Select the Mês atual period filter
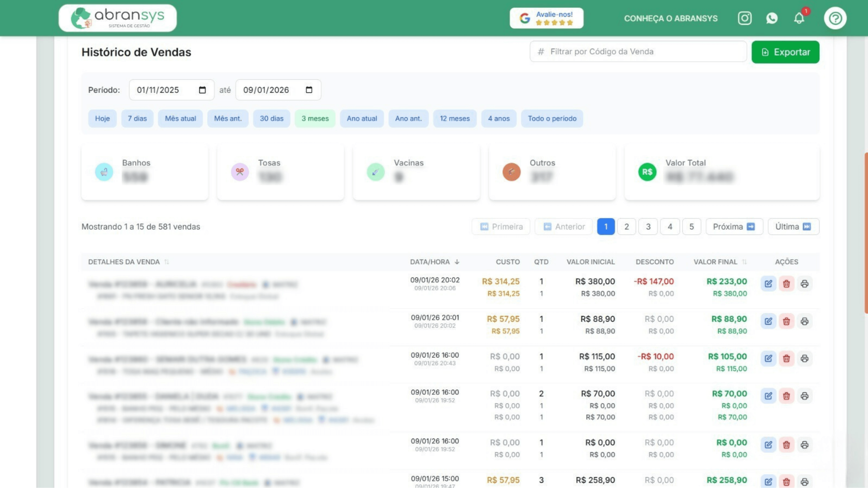The width and height of the screenshot is (868, 488). pyautogui.click(x=180, y=118)
